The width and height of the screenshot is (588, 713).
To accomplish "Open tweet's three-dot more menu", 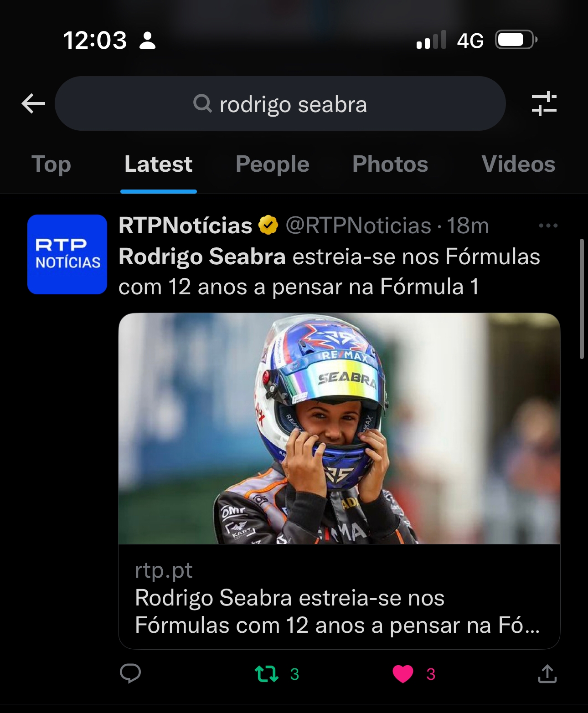I will tap(548, 226).
